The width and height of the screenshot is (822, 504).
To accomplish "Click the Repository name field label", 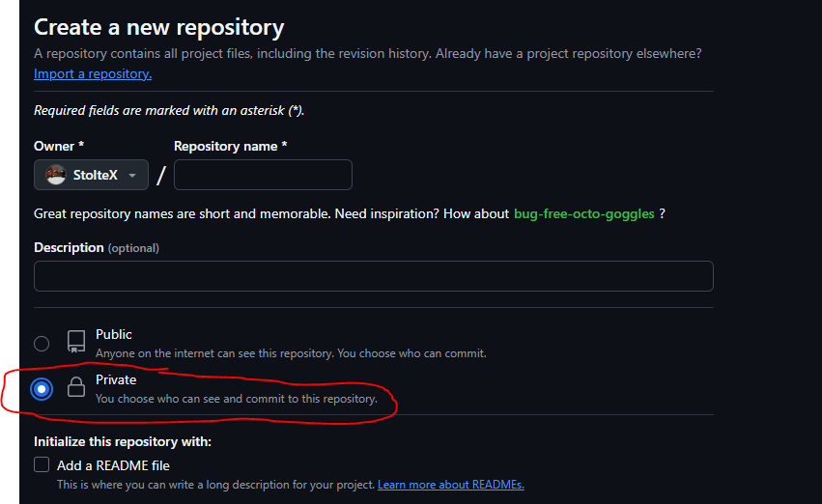I will point(230,146).
